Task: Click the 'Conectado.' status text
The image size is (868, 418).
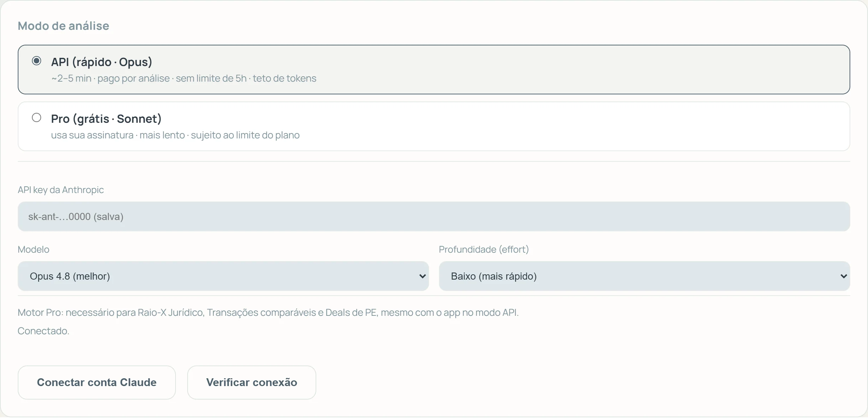Action: coord(44,331)
